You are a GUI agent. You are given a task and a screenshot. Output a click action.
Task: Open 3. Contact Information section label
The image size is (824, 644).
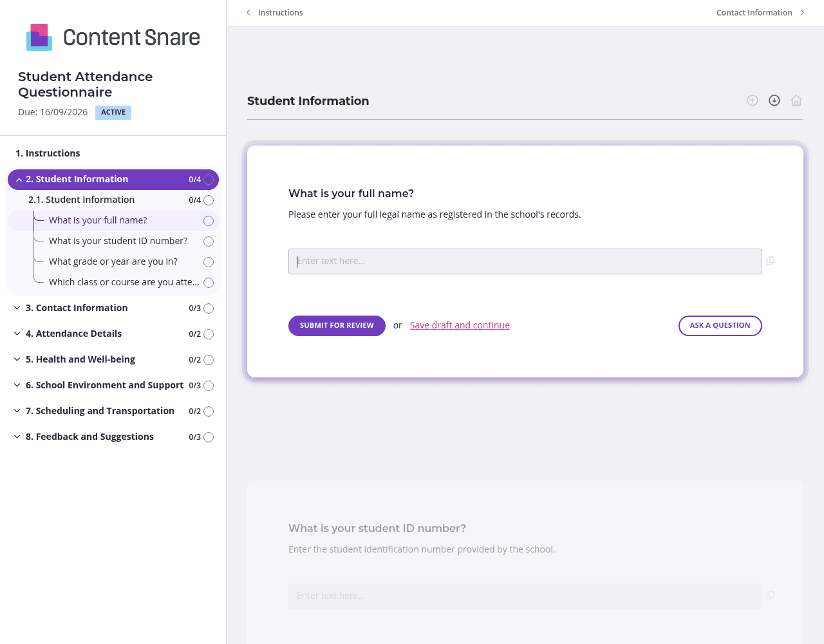[77, 308]
